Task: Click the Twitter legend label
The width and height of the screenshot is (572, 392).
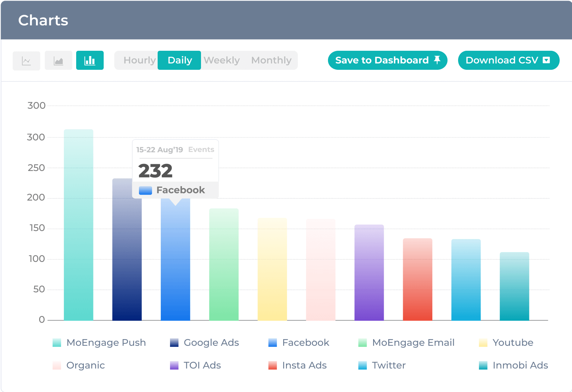Action: (x=389, y=365)
